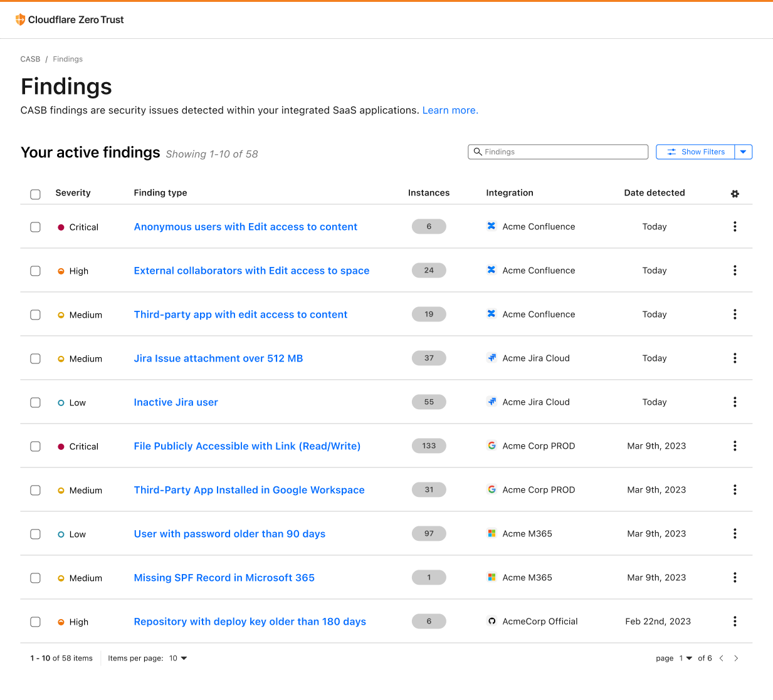Open Anonymous users with Edit access to content

245,227
